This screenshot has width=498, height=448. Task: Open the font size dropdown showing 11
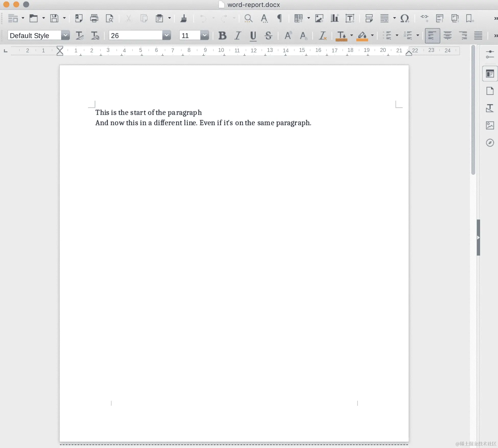click(205, 35)
